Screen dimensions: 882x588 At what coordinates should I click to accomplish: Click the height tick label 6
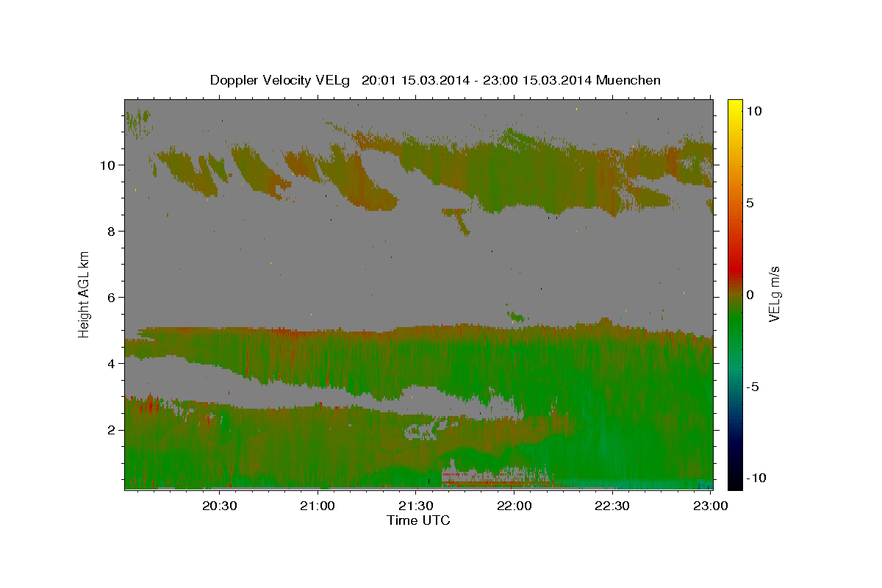point(112,297)
